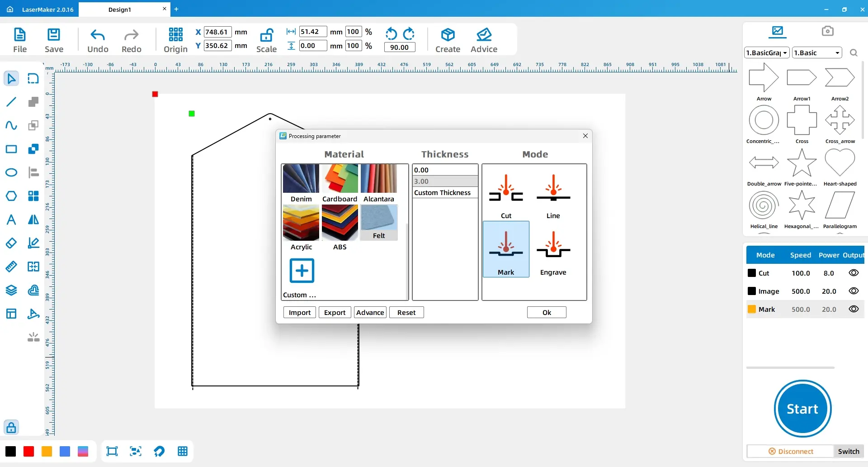The image size is (868, 467).
Task: Select the orange color swatch
Action: [x=47, y=451]
